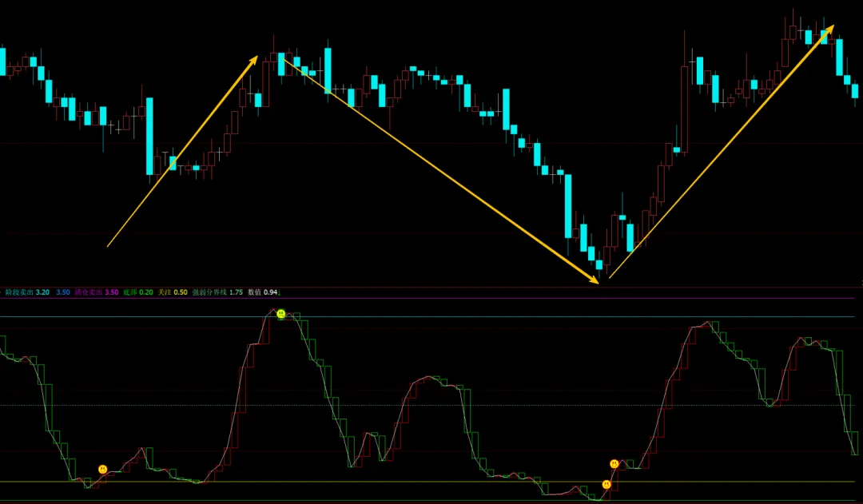
Task: Click the upper of the two orange smileys on the right
Action: tap(614, 464)
